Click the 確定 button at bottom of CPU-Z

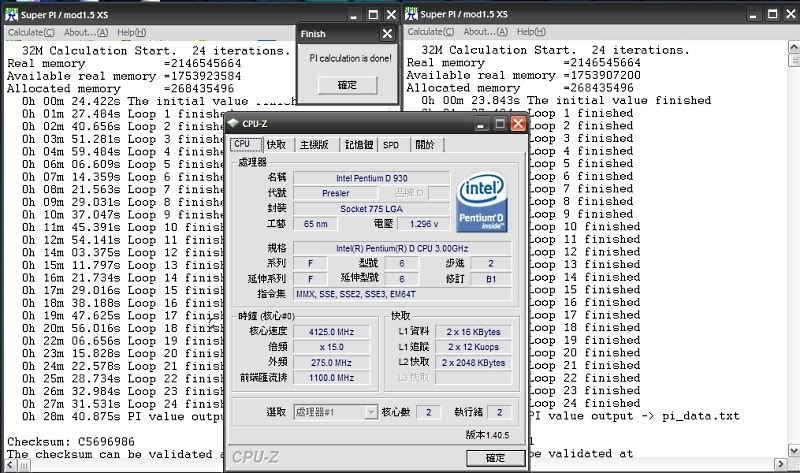click(495, 458)
